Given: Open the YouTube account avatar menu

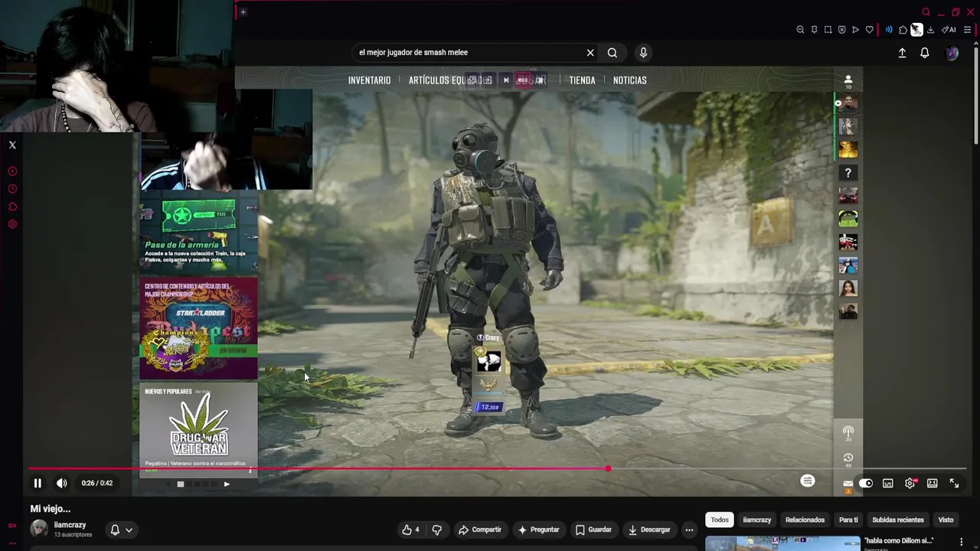Looking at the screenshot, I should point(952,53).
